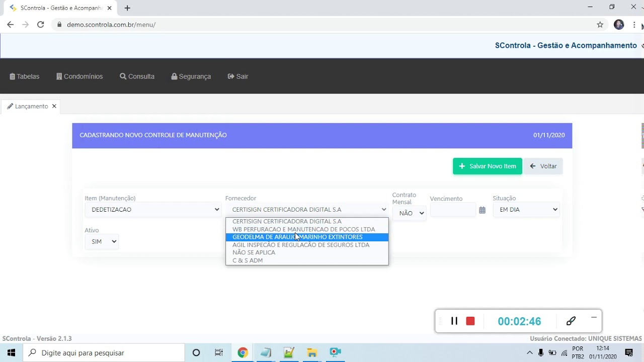Open the Ativo dropdown
The width and height of the screenshot is (644, 362).
coord(102,242)
